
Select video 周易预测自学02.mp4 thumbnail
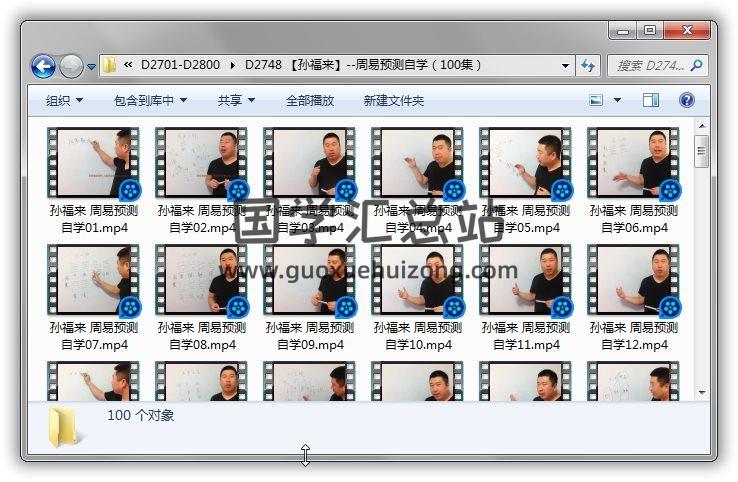(x=201, y=163)
